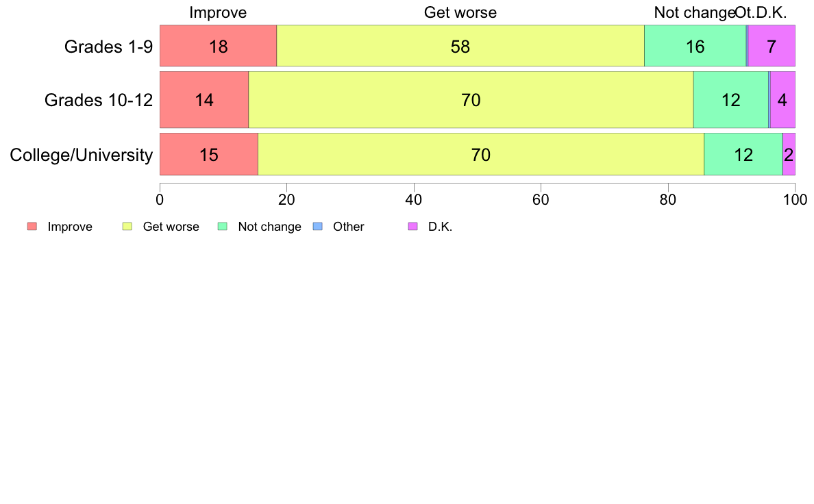814x504 pixels.
Task: Click the green Not change legend swatch
Action: click(223, 226)
